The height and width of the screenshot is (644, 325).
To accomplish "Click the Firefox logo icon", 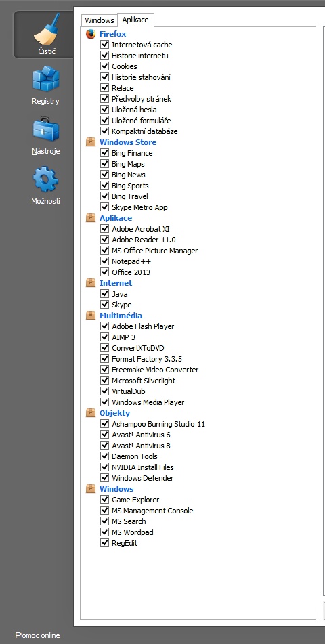I will click(x=91, y=34).
